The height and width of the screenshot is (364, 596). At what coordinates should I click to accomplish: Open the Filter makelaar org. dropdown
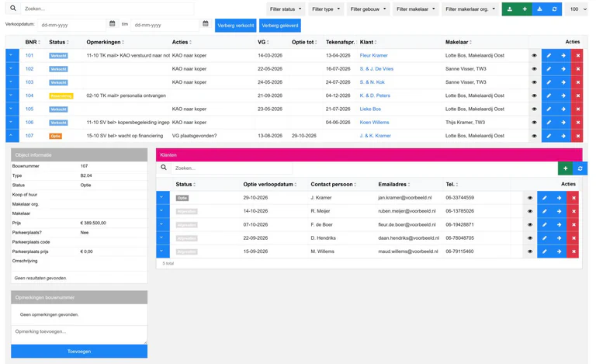coord(470,9)
